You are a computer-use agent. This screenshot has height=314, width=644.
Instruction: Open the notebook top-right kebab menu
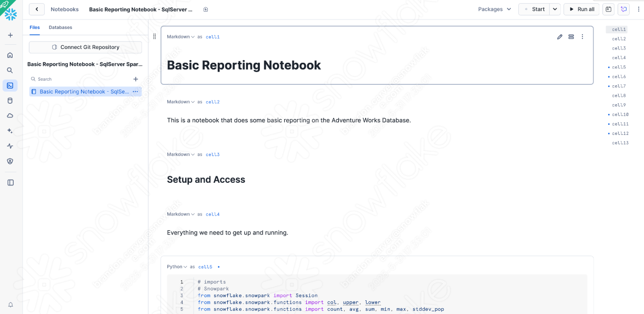coord(638,9)
